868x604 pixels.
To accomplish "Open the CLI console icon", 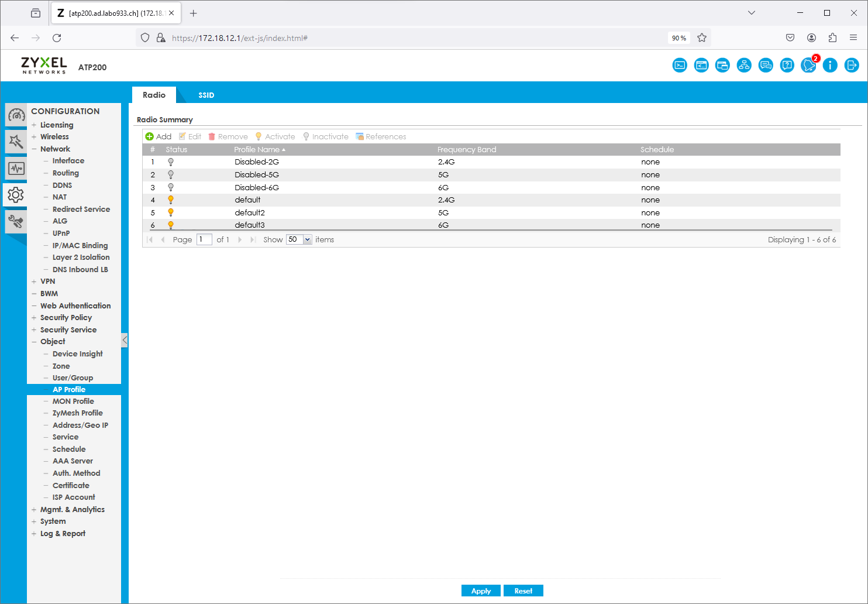I will click(680, 65).
